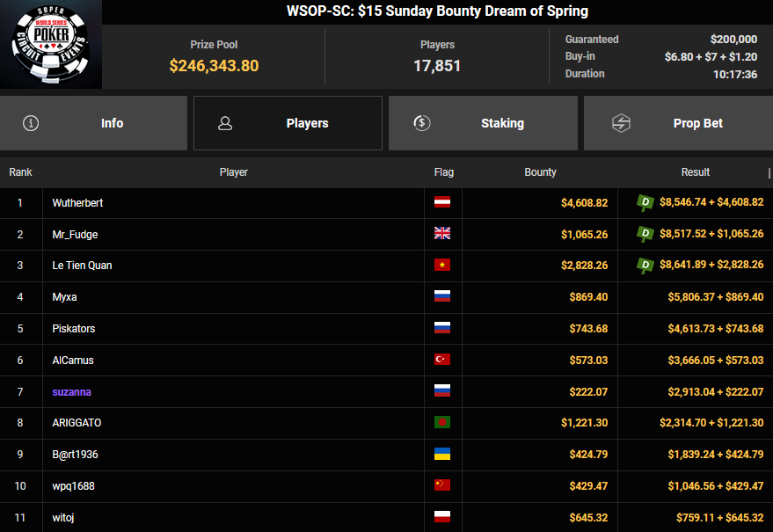Click green deal icon in Wutherbert's result
This screenshot has width=773, height=532.
pyautogui.click(x=645, y=203)
